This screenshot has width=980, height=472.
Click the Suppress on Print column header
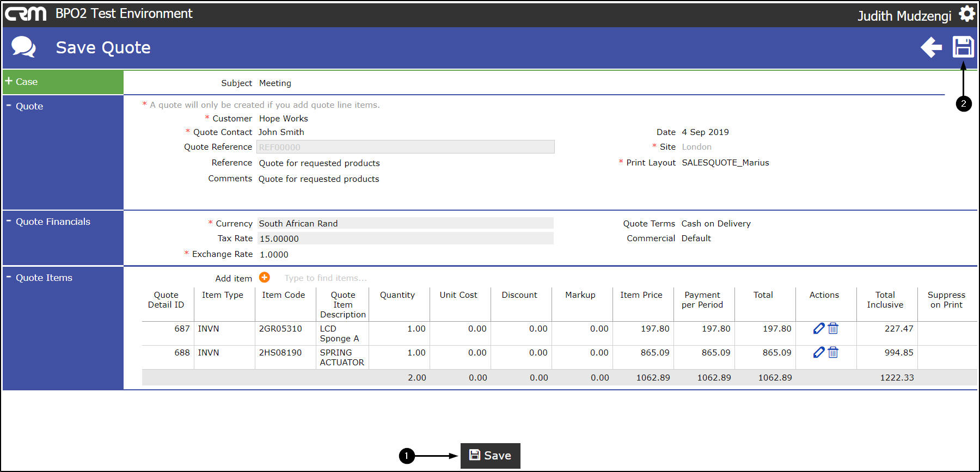click(946, 300)
